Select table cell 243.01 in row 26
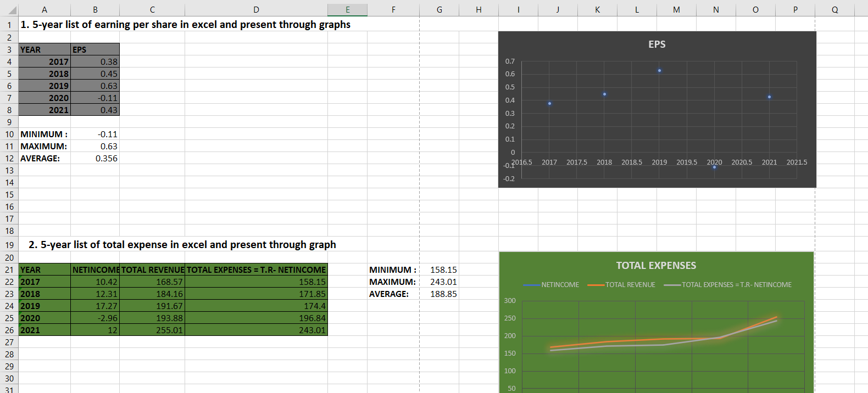The height and width of the screenshot is (393, 868). 256,330
